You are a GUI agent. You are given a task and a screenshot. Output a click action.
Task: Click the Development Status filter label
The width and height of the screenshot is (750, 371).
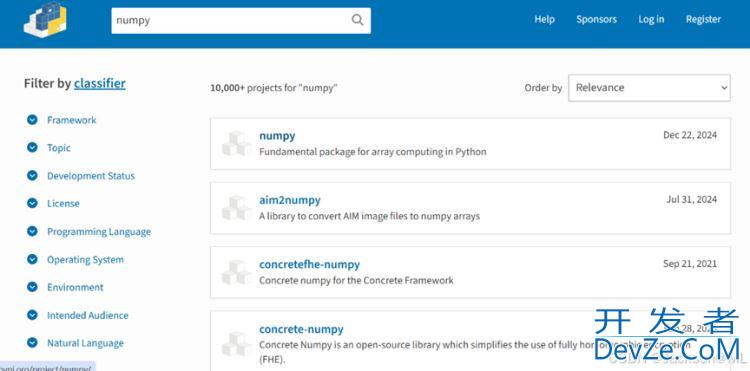pos(91,176)
